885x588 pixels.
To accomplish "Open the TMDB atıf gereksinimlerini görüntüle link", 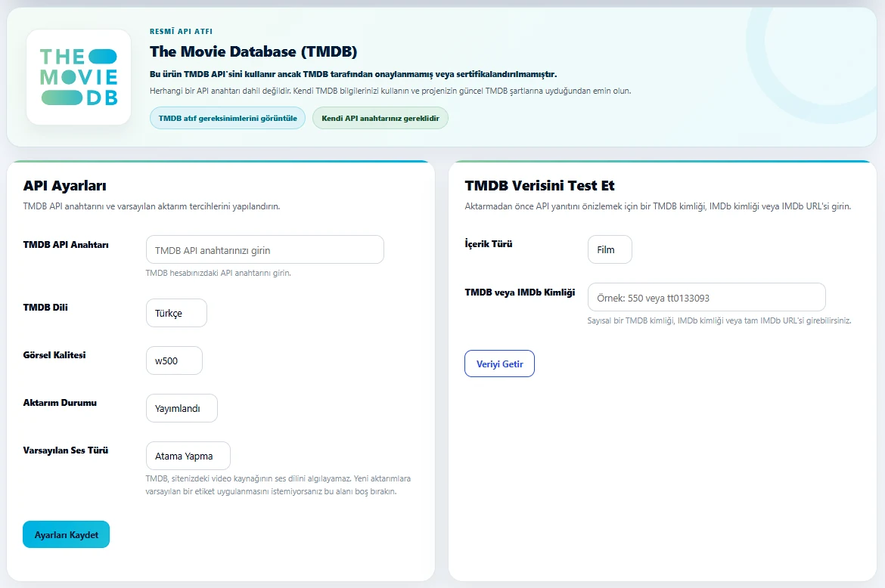I will (228, 119).
